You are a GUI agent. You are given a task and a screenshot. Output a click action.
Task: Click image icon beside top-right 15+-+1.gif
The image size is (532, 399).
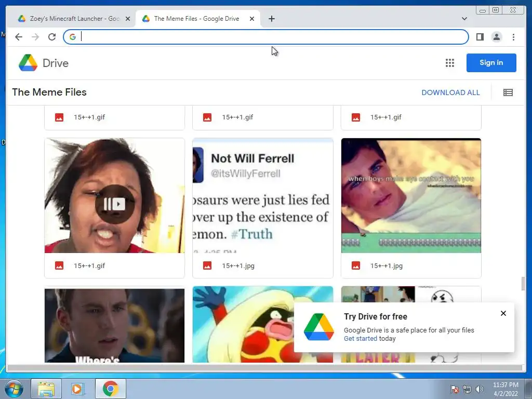pos(355,117)
